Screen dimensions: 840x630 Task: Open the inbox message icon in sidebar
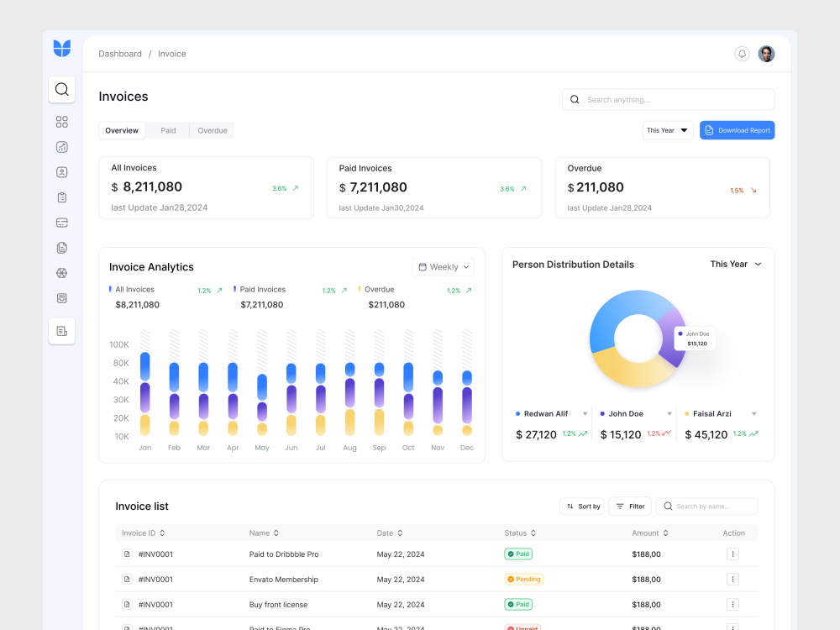[62, 298]
